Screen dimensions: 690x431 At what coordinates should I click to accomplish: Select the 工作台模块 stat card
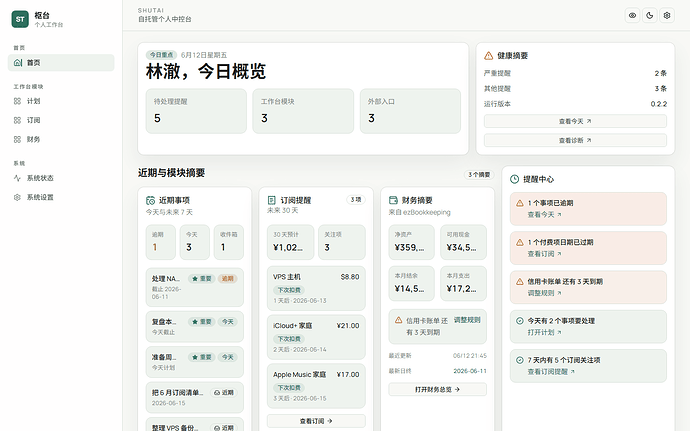pos(303,111)
